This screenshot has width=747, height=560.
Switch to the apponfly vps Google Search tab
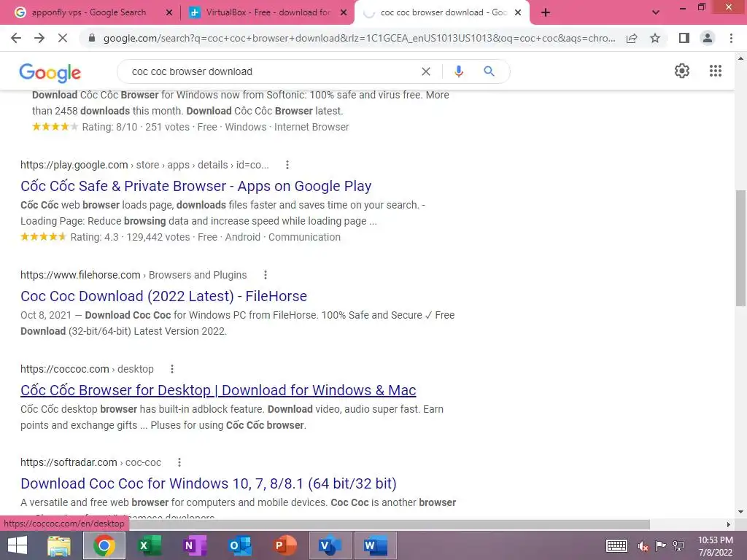88,12
